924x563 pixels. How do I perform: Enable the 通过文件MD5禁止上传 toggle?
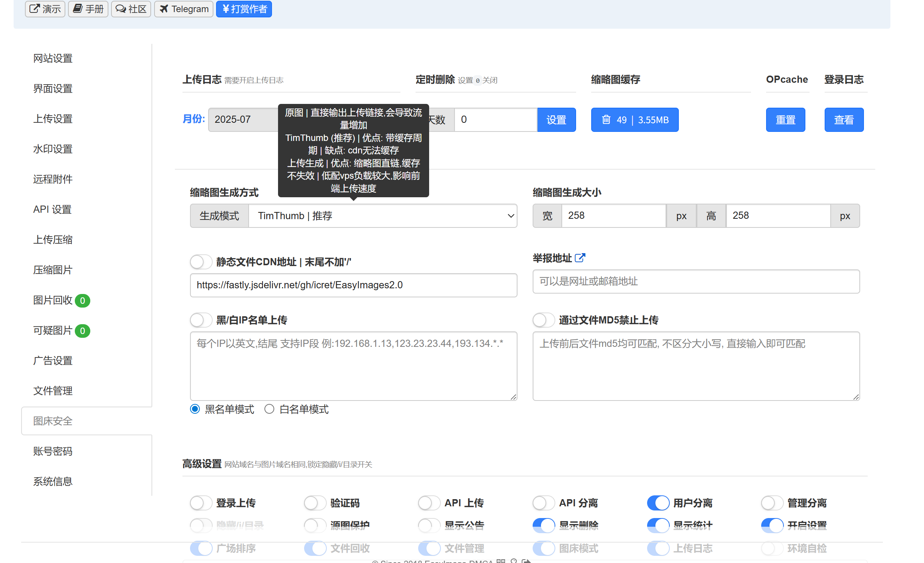543,320
